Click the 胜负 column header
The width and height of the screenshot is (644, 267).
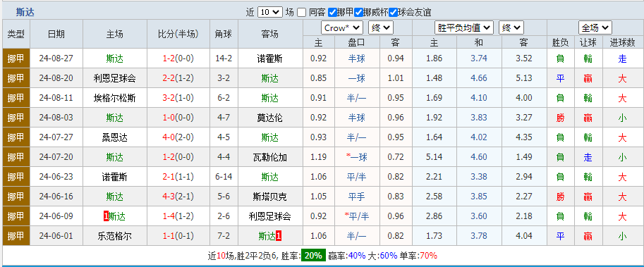point(560,42)
